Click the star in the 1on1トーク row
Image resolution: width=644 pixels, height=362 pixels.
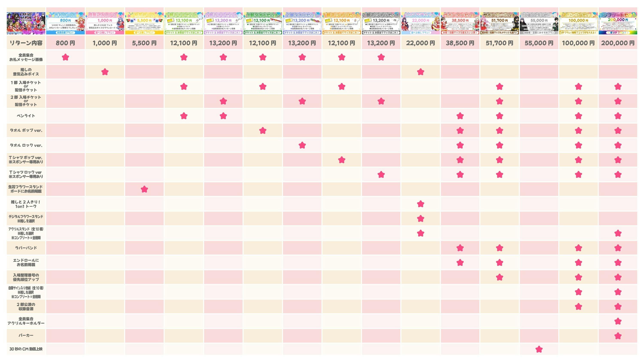(421, 204)
